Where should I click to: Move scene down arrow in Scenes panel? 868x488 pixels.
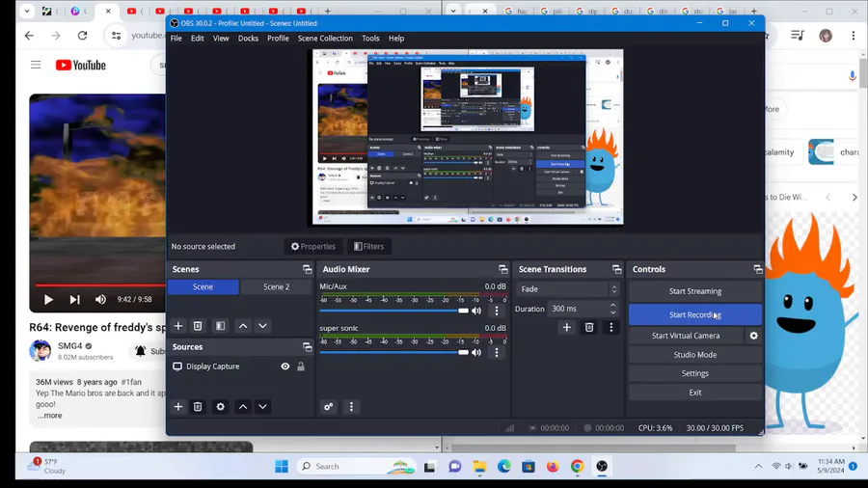tap(263, 326)
